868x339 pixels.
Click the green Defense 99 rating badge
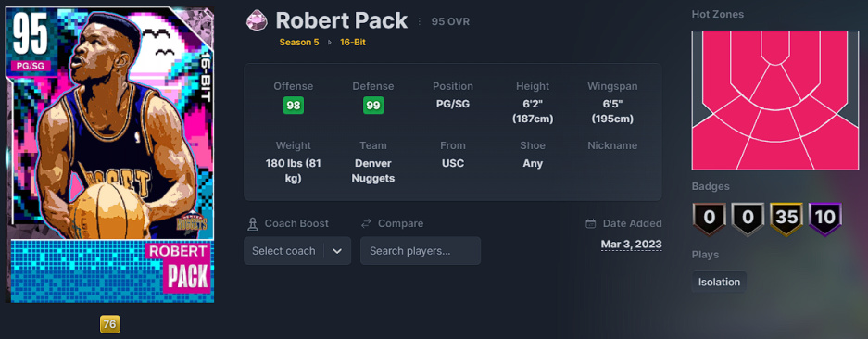coord(373,106)
